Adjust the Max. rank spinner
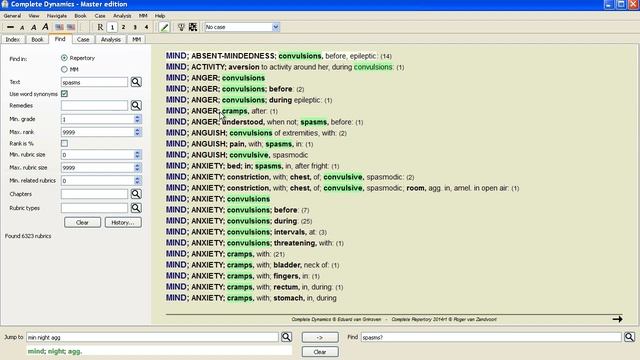This screenshot has width=640, height=360. pyautogui.click(x=137, y=132)
